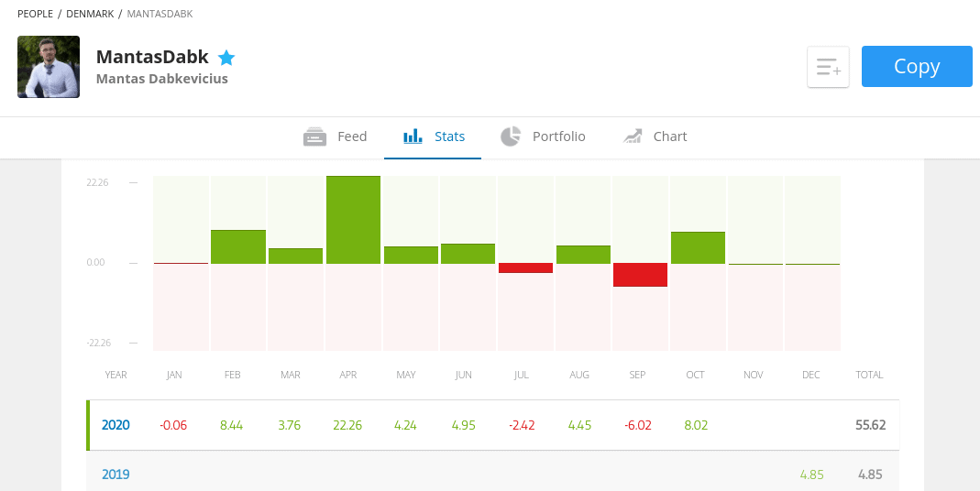The height and width of the screenshot is (491, 980).
Task: Click the Stats bar chart icon
Action: click(x=413, y=136)
